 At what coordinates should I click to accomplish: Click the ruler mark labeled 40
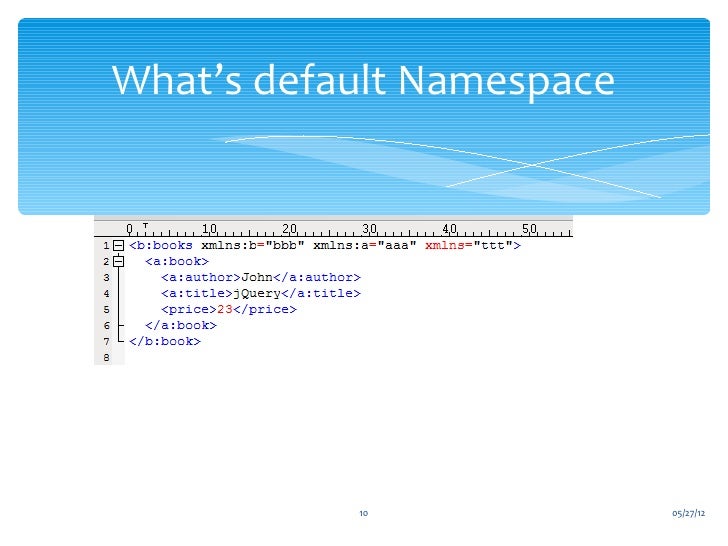click(x=449, y=229)
